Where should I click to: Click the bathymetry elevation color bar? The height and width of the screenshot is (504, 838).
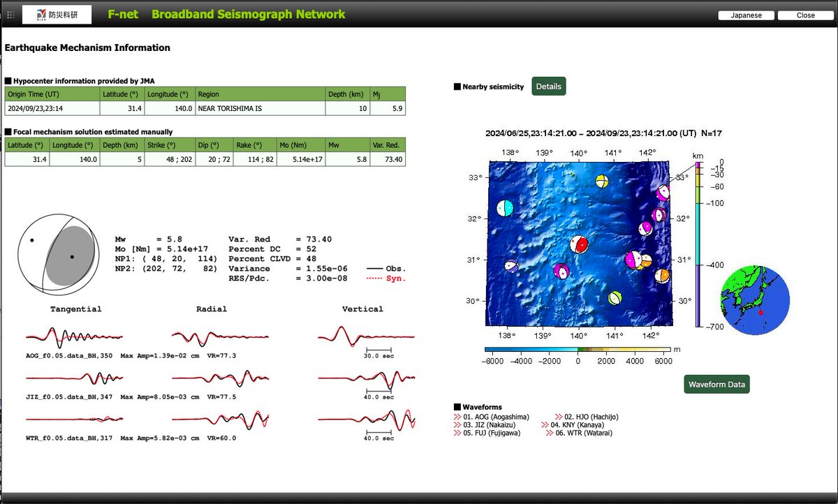(x=578, y=348)
